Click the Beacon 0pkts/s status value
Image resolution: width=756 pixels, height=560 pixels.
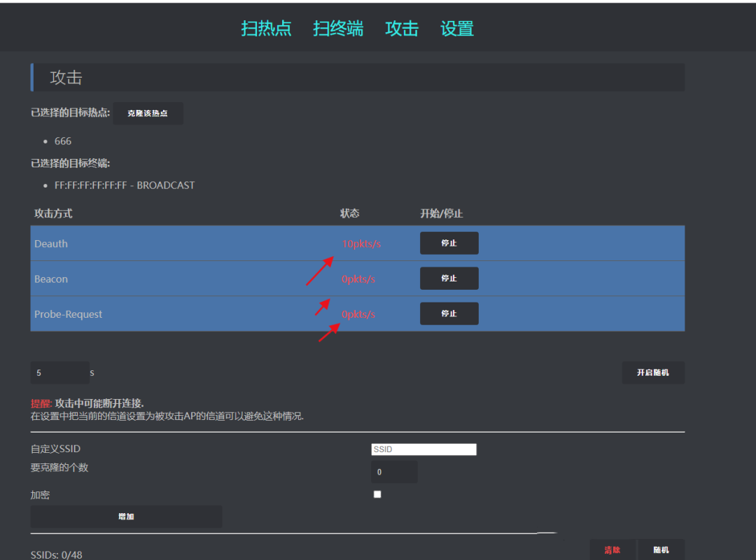[358, 279]
